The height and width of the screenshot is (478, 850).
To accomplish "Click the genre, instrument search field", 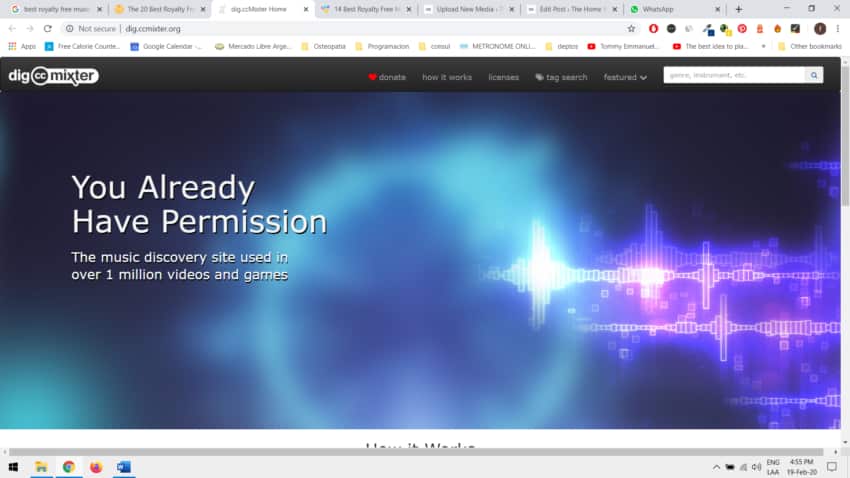I will click(734, 75).
